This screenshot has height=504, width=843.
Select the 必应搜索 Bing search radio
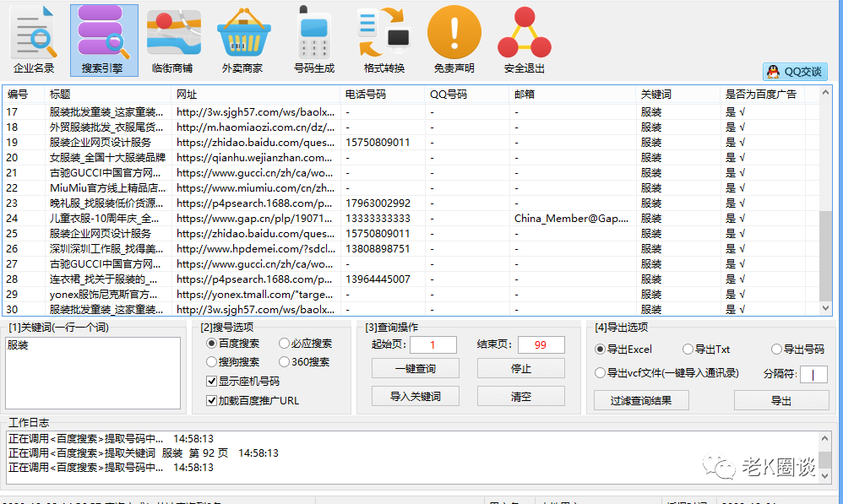coord(284,342)
